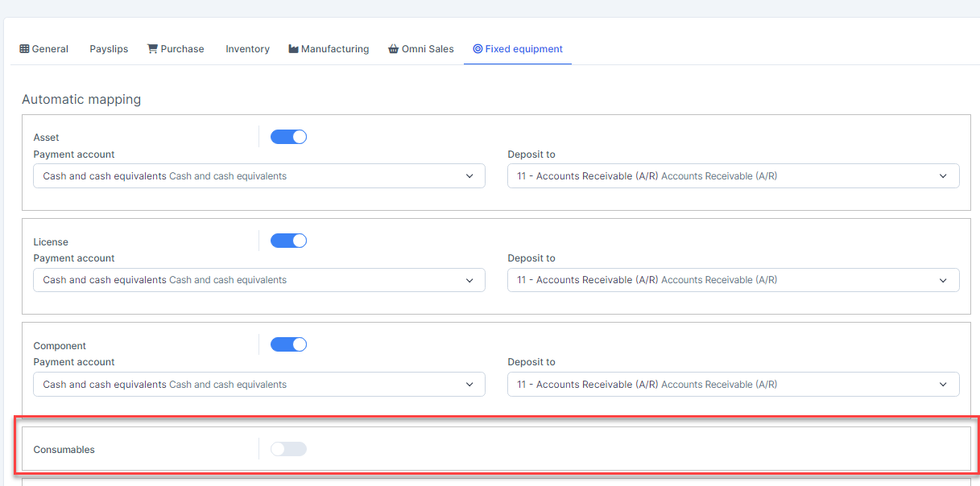Enable the Consumables mapping toggle
The width and height of the screenshot is (980, 486).
[x=288, y=449]
